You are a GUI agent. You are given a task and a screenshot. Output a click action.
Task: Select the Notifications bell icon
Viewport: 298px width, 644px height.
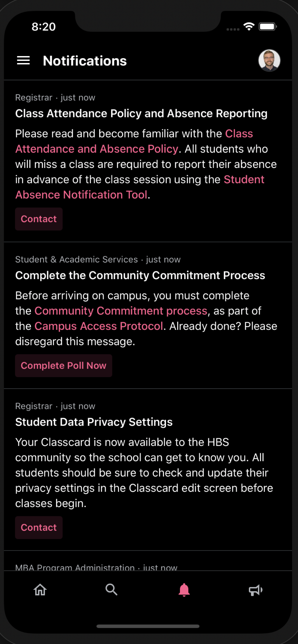(x=184, y=590)
